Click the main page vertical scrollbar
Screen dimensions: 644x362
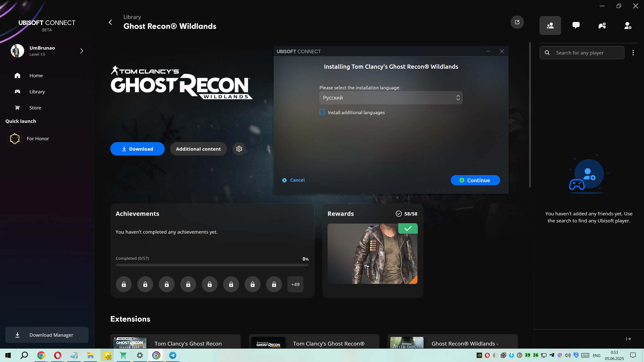(530, 115)
